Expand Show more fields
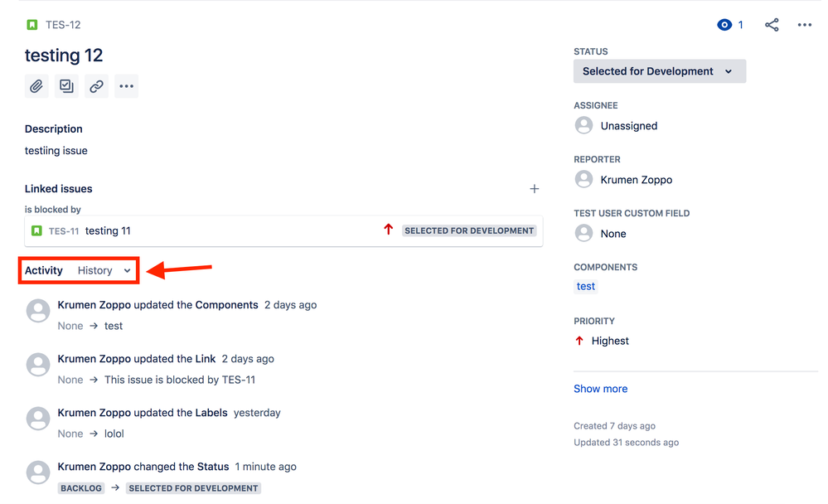Image resolution: width=828 pixels, height=504 pixels. tap(600, 388)
